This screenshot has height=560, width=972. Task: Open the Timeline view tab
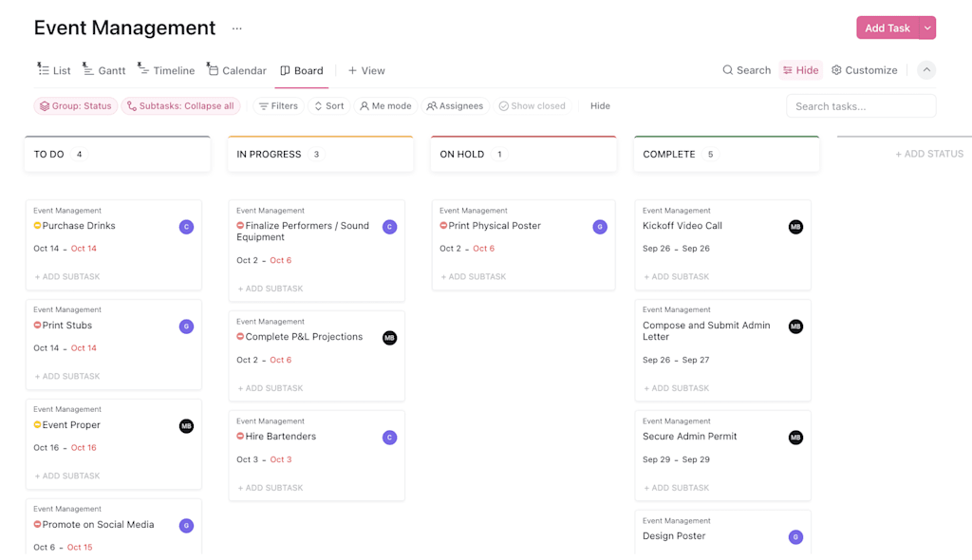[166, 70]
